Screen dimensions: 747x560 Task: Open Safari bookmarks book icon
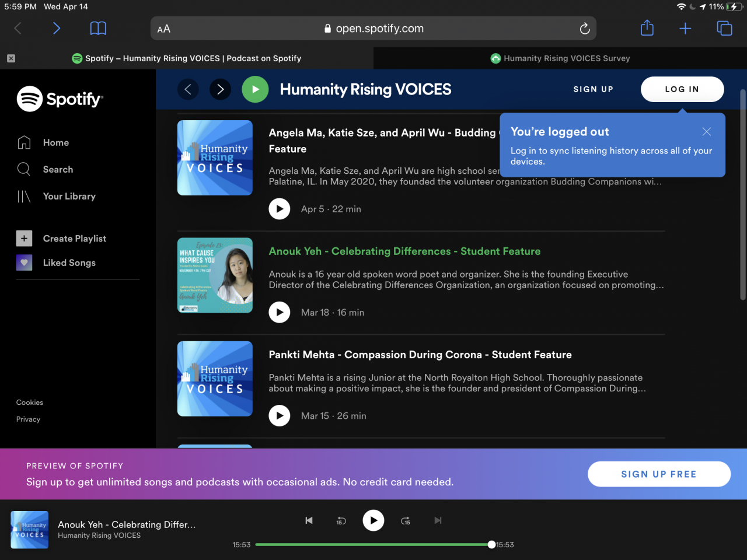click(x=98, y=29)
